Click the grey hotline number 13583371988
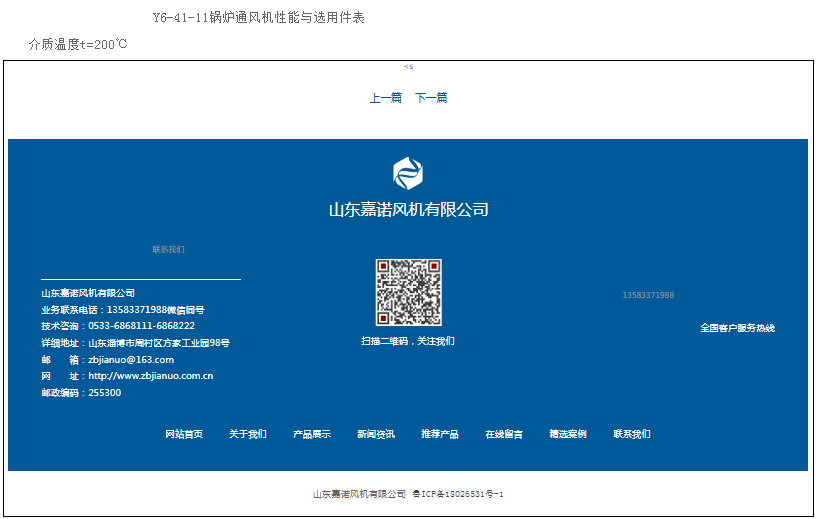The height and width of the screenshot is (519, 816). pos(648,295)
